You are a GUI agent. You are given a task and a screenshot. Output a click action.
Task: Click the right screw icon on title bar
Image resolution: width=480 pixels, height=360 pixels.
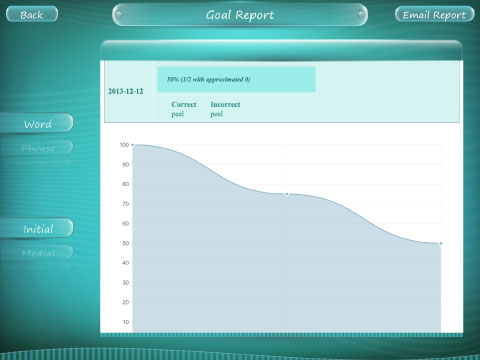coord(361,15)
